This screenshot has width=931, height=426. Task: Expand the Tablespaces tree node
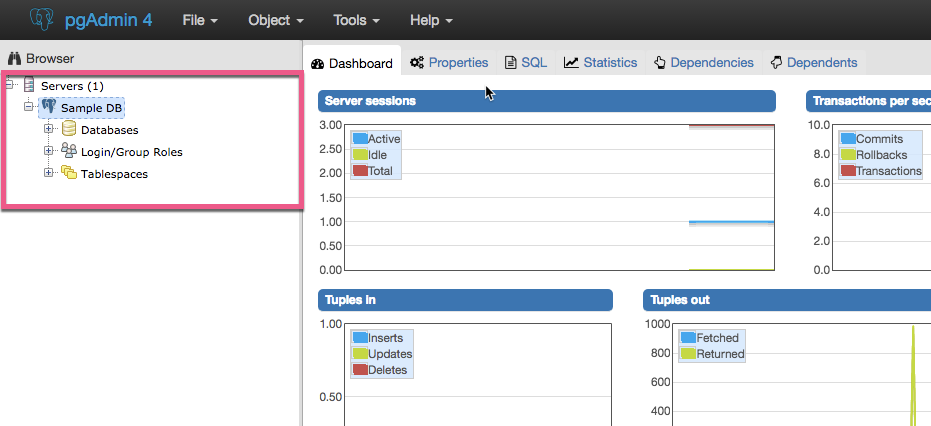point(49,173)
